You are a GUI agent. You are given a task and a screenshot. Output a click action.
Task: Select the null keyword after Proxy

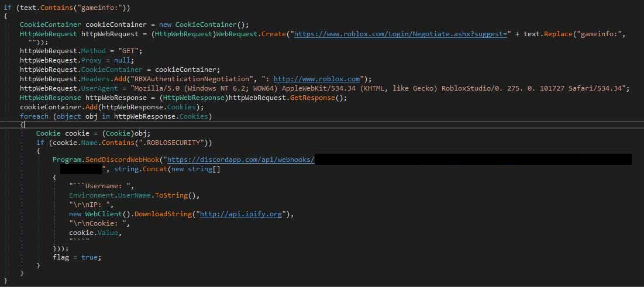pyautogui.click(x=122, y=61)
